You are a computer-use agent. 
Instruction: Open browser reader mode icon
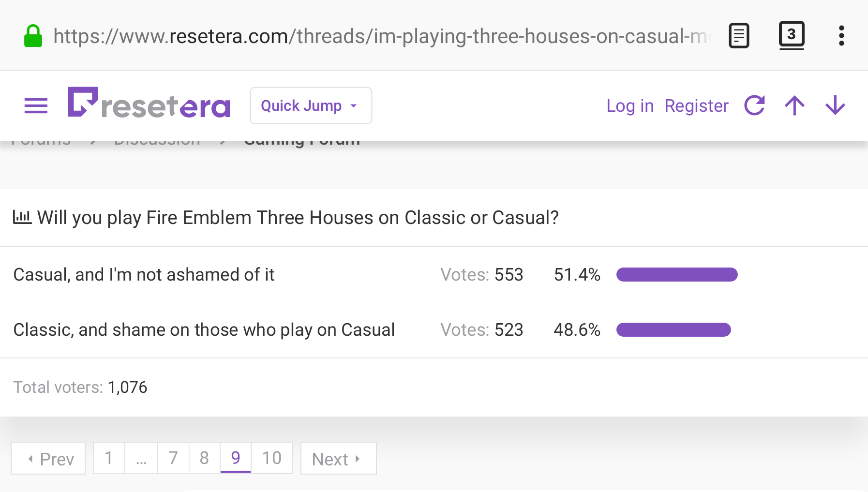tap(739, 36)
